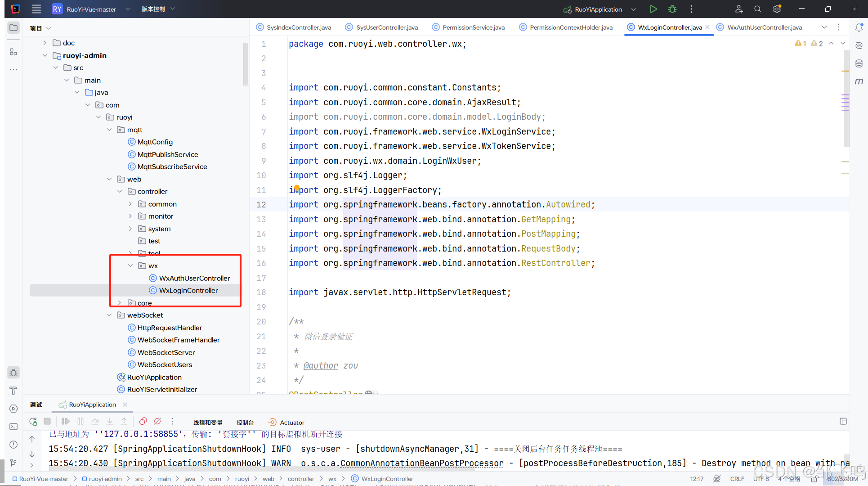The width and height of the screenshot is (868, 486).
Task: Open IDE settings gear
Action: tap(777, 9)
